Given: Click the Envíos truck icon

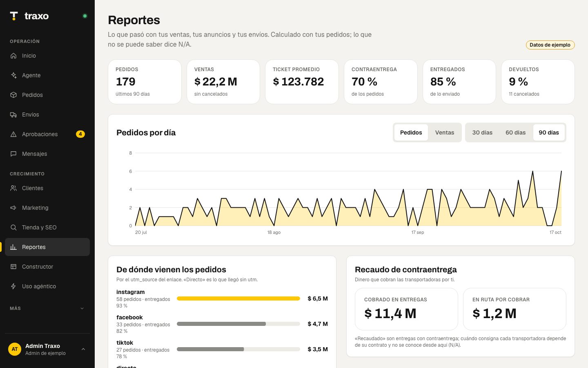Looking at the screenshot, I should [x=13, y=114].
